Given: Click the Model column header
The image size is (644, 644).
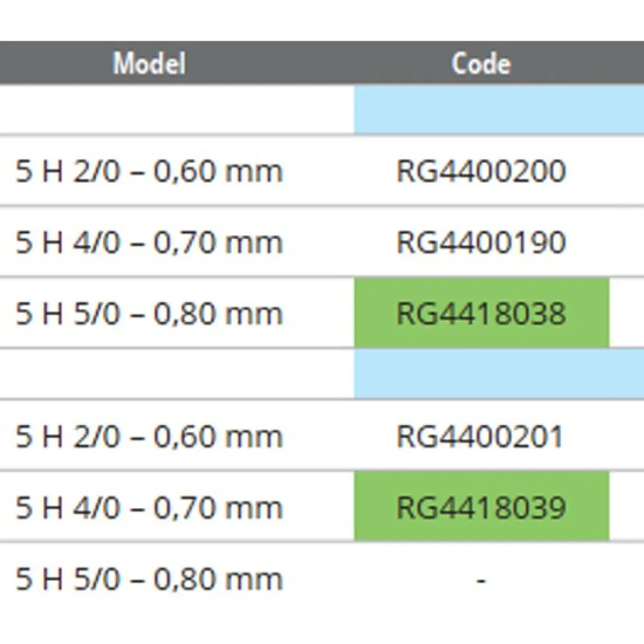Looking at the screenshot, I should [149, 63].
